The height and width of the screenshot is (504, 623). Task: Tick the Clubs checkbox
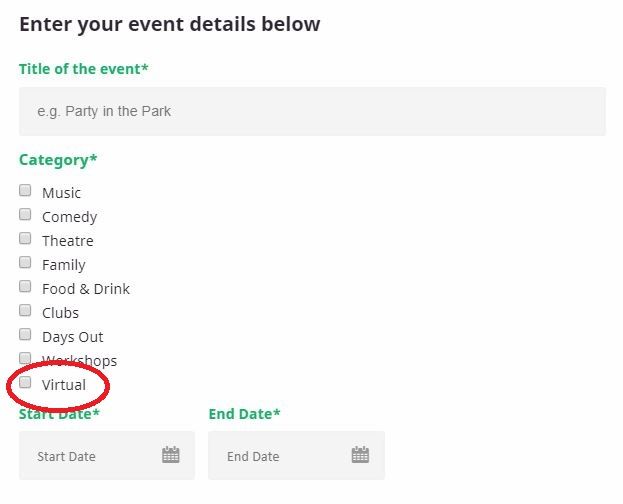[25, 310]
